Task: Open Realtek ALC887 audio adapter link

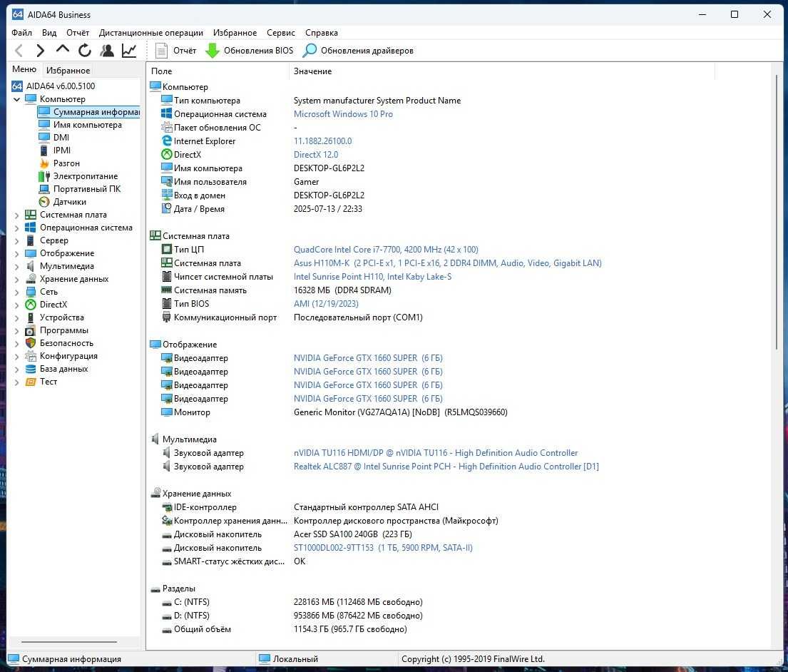Action: pos(446,467)
